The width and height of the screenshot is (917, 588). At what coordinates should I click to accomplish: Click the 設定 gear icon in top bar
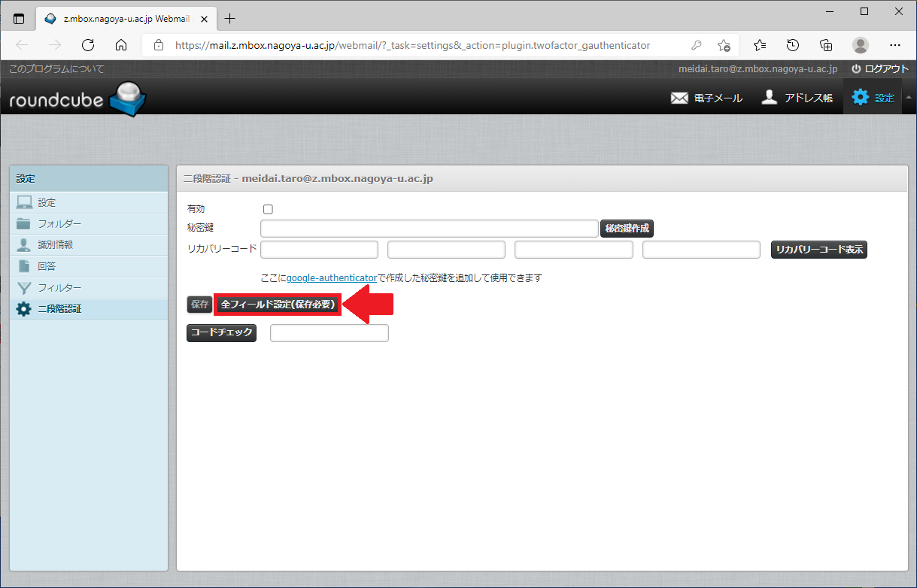click(x=860, y=97)
